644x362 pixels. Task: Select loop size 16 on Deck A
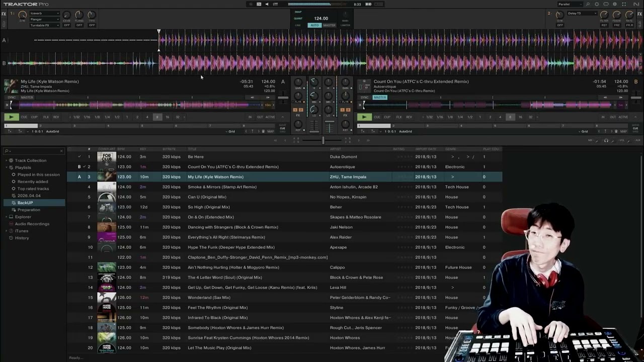[x=167, y=117]
